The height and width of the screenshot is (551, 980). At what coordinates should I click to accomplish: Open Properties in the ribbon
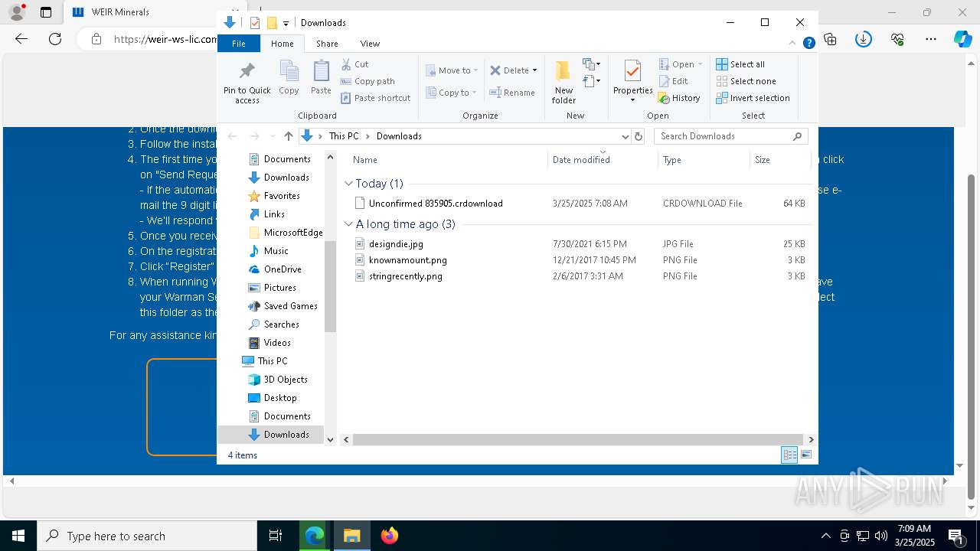click(632, 81)
